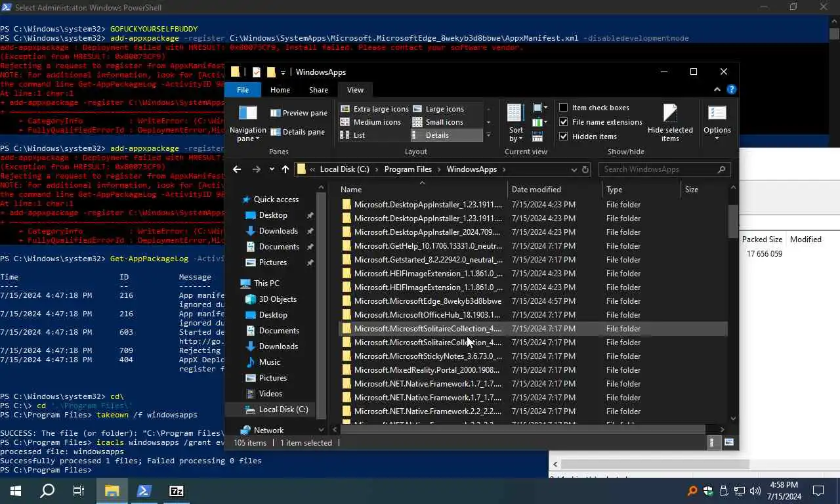Collapse the ribbon with the chevron
Screen dimensions: 840x504
pyautogui.click(x=717, y=90)
